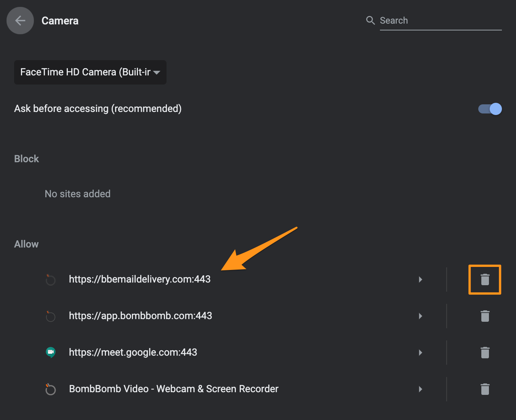The width and height of the screenshot is (516, 420).
Task: Open meet.google.com site details arrow
Action: click(420, 353)
